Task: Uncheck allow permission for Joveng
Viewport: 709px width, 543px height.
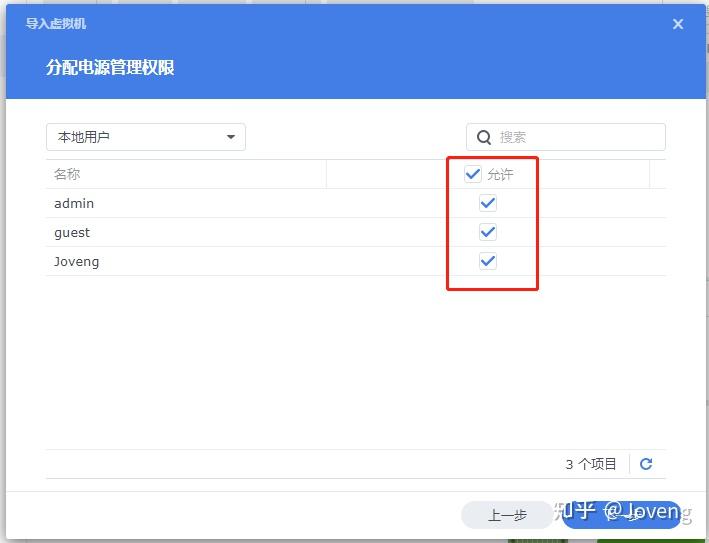Action: tap(487, 261)
